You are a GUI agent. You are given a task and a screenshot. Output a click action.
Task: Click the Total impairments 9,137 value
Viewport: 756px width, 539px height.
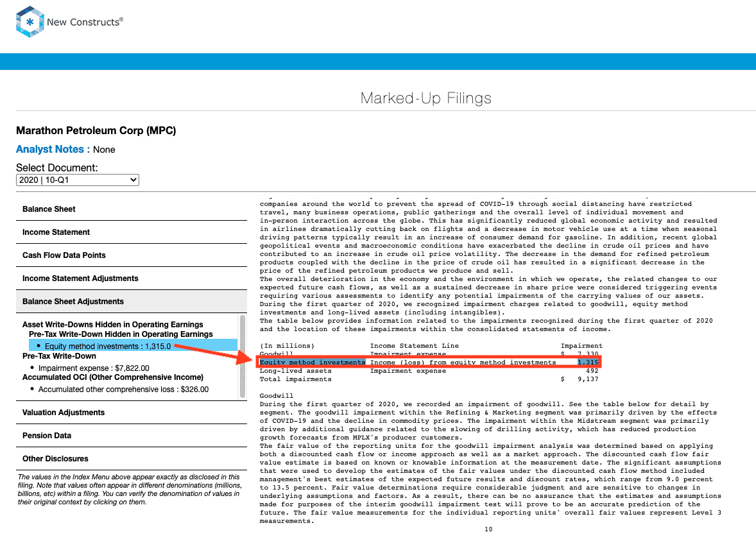(588, 379)
